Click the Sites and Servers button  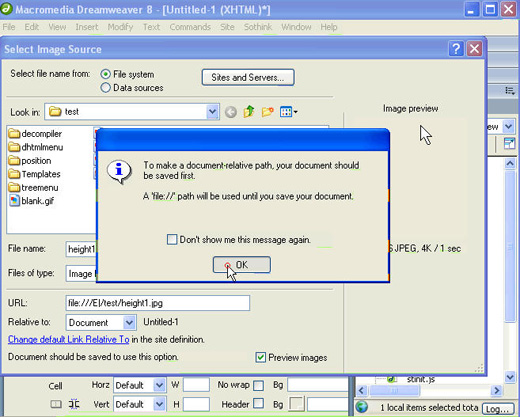(248, 77)
